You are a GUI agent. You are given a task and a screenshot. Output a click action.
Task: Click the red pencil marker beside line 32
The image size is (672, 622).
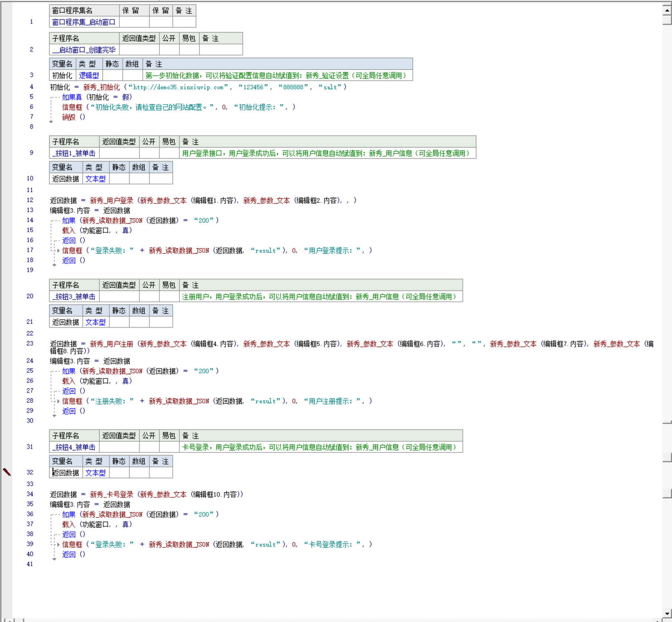[x=7, y=472]
